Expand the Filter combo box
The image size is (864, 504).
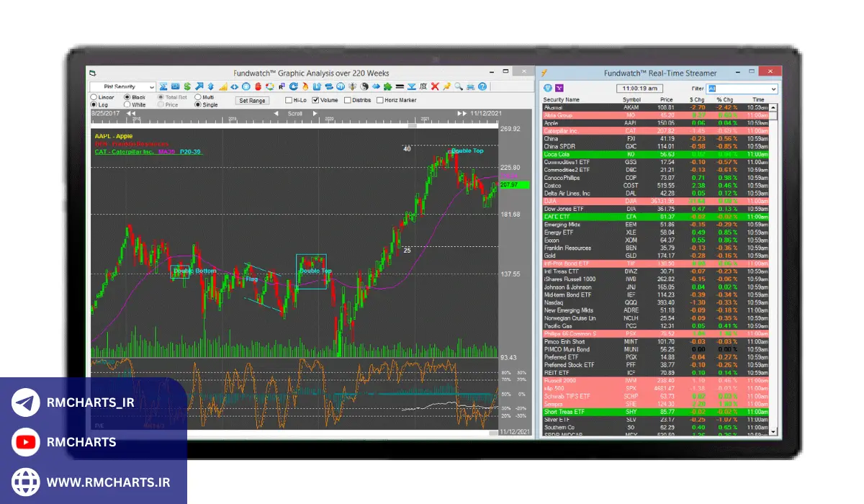pyautogui.click(x=773, y=89)
